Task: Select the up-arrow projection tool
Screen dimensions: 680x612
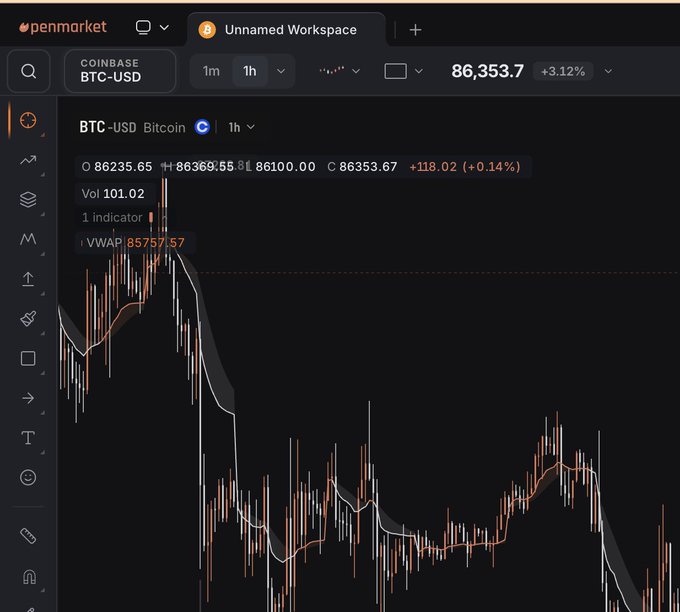Action: (28, 279)
